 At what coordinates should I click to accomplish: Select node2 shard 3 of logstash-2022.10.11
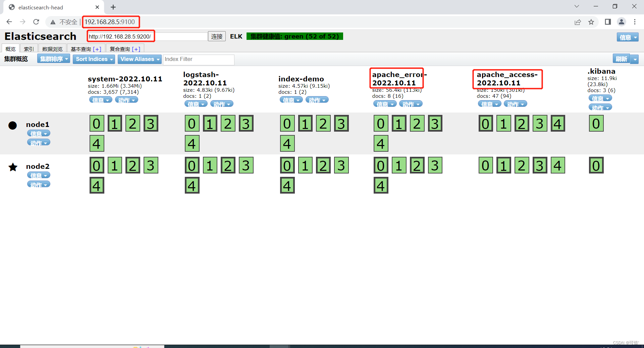click(x=246, y=165)
